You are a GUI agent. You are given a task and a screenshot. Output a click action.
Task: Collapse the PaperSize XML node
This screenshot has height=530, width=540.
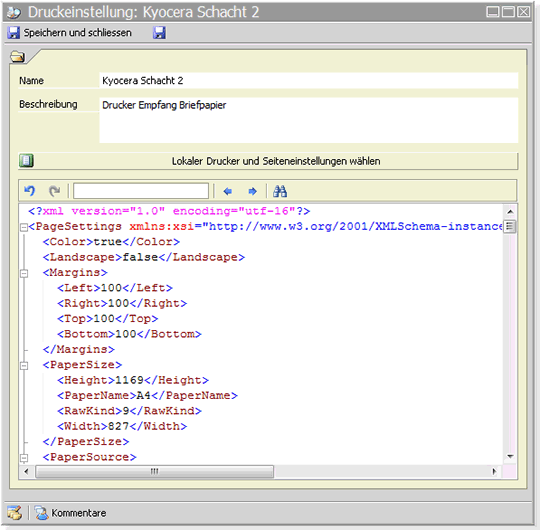pyautogui.click(x=24, y=366)
